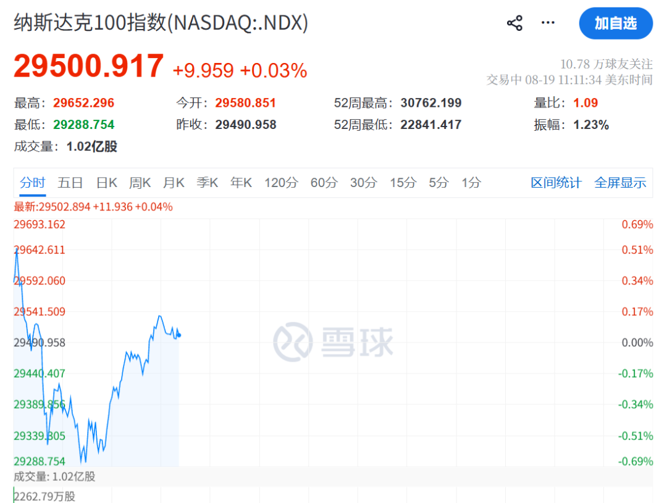Show the 60分 interval chart

[x=324, y=183]
